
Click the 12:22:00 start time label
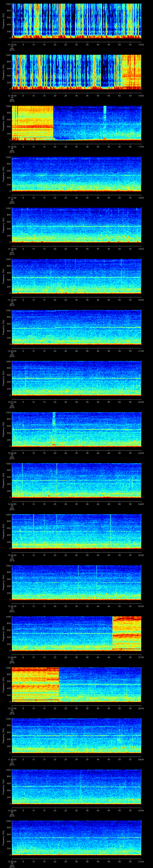click(12, 453)
